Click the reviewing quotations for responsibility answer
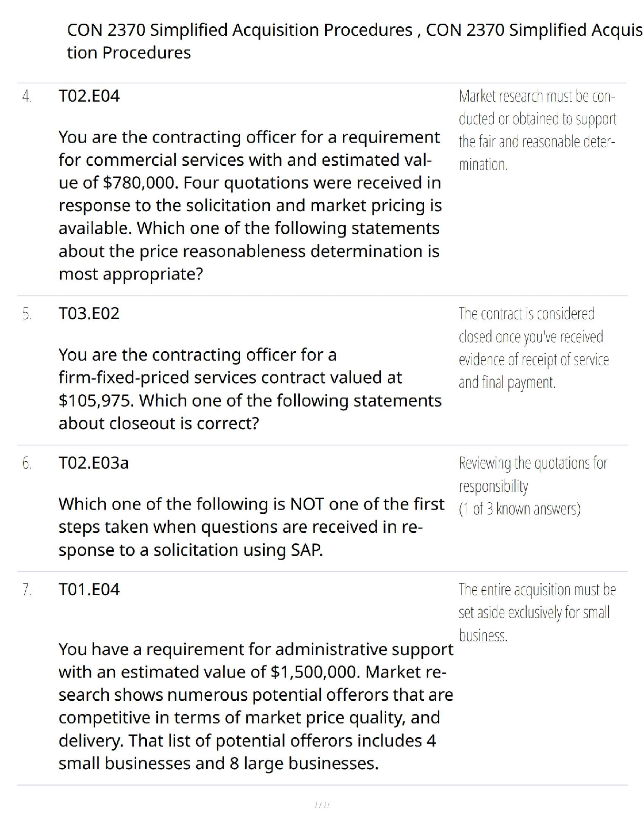This screenshot has width=644, height=834. tap(532, 474)
